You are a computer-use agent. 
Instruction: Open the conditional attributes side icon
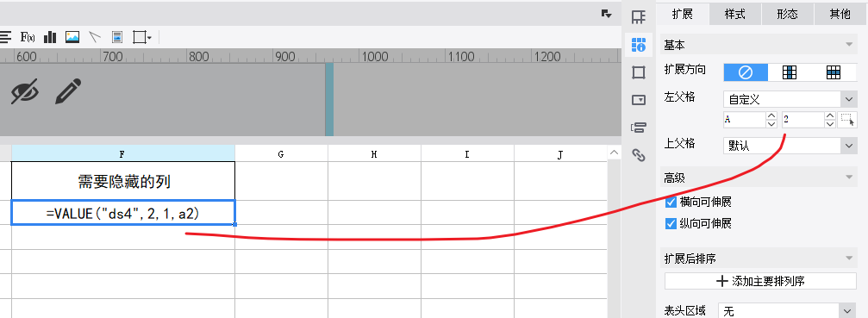click(x=639, y=128)
